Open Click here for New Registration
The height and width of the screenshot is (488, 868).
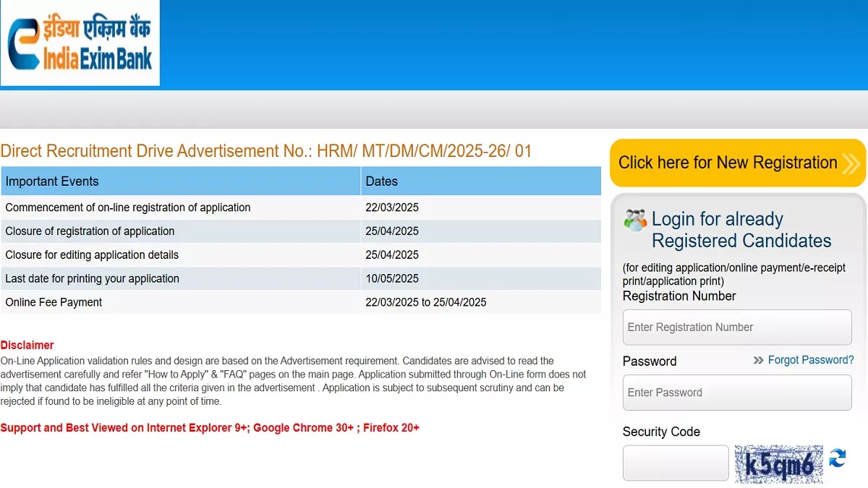point(728,163)
